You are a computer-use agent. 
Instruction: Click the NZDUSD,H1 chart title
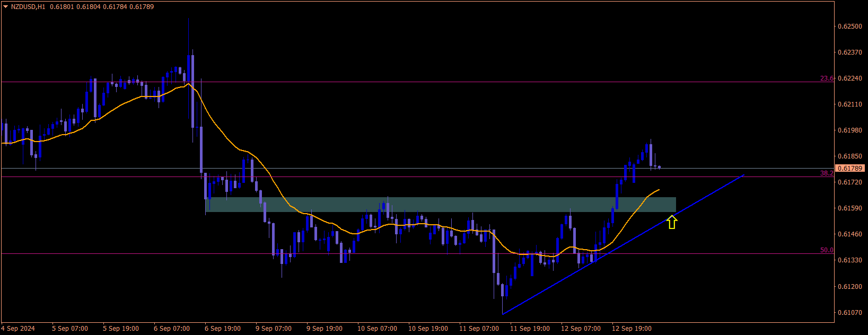28,7
